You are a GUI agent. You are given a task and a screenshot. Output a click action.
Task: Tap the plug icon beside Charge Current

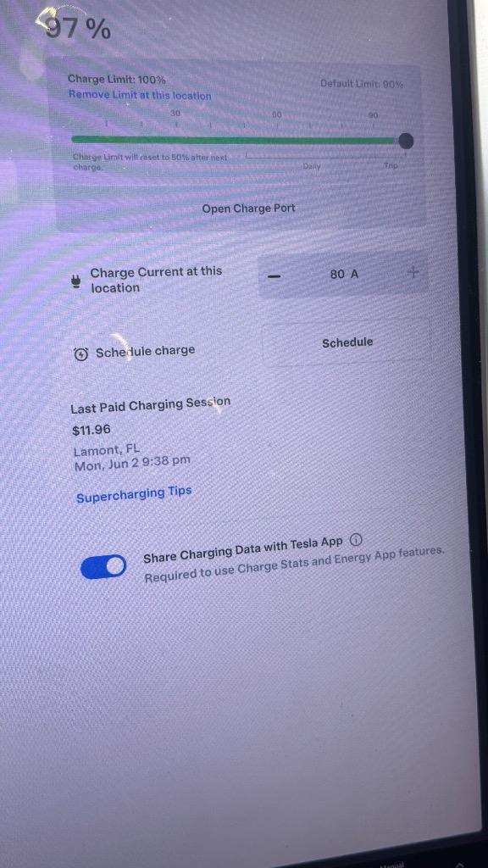[x=76, y=281]
